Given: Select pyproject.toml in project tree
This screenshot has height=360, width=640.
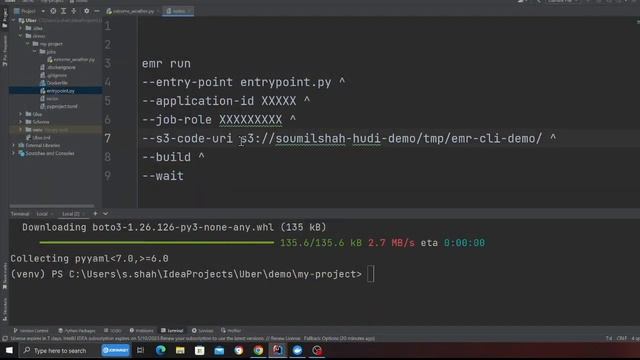Looking at the screenshot, I should tap(59, 107).
